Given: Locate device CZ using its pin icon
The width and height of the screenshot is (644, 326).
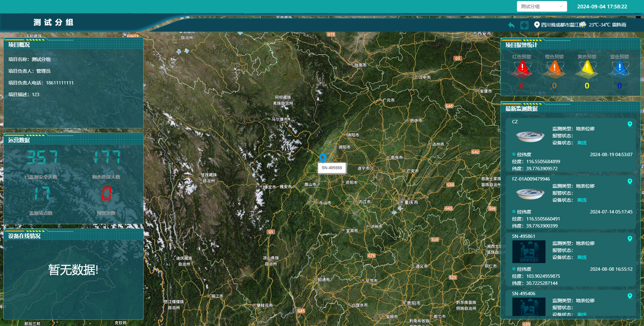Looking at the screenshot, I should pos(630,124).
